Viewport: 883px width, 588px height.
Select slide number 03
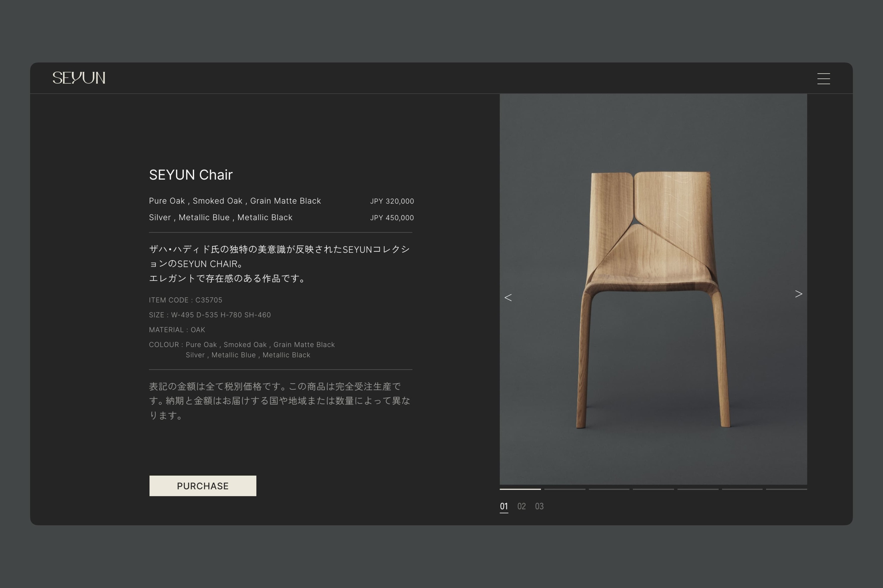tap(539, 506)
